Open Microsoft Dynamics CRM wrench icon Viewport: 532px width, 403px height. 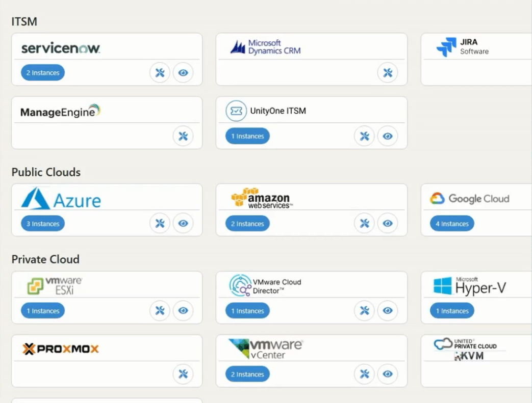(x=388, y=72)
